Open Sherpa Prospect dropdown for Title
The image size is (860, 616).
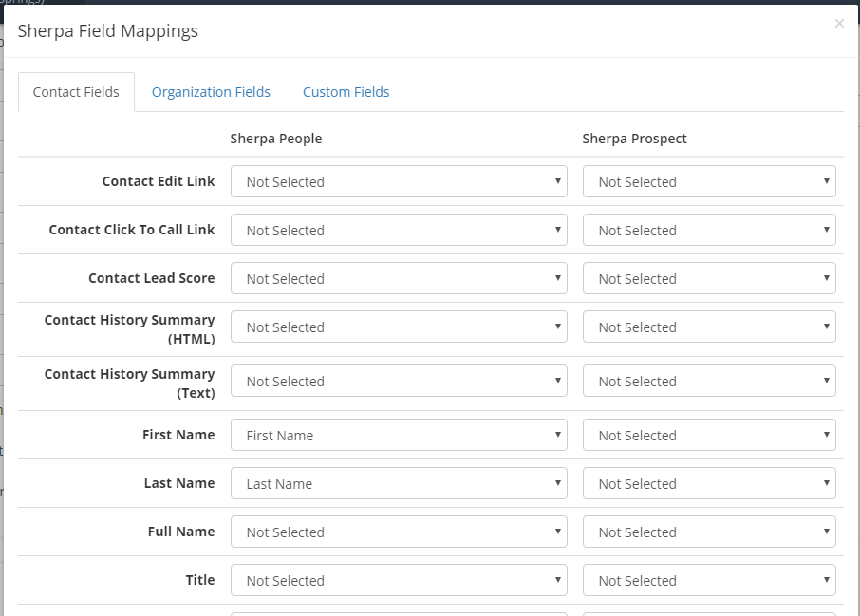pos(709,580)
